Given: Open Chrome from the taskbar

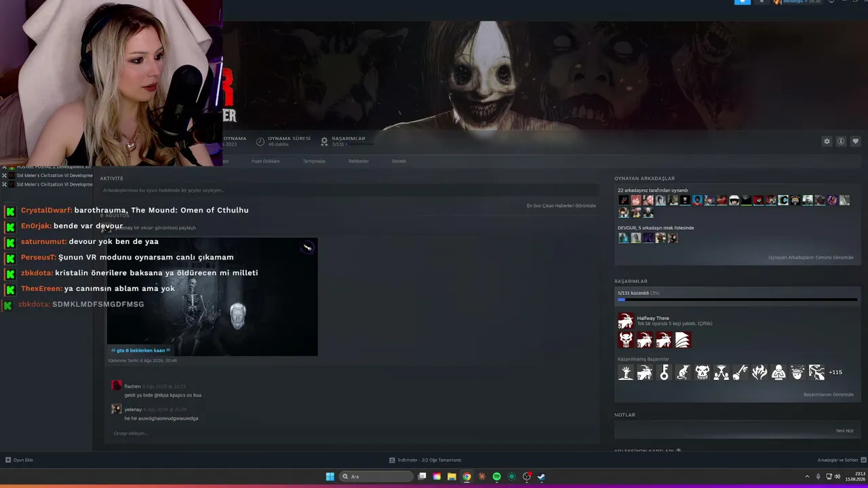Looking at the screenshot, I should [467, 476].
